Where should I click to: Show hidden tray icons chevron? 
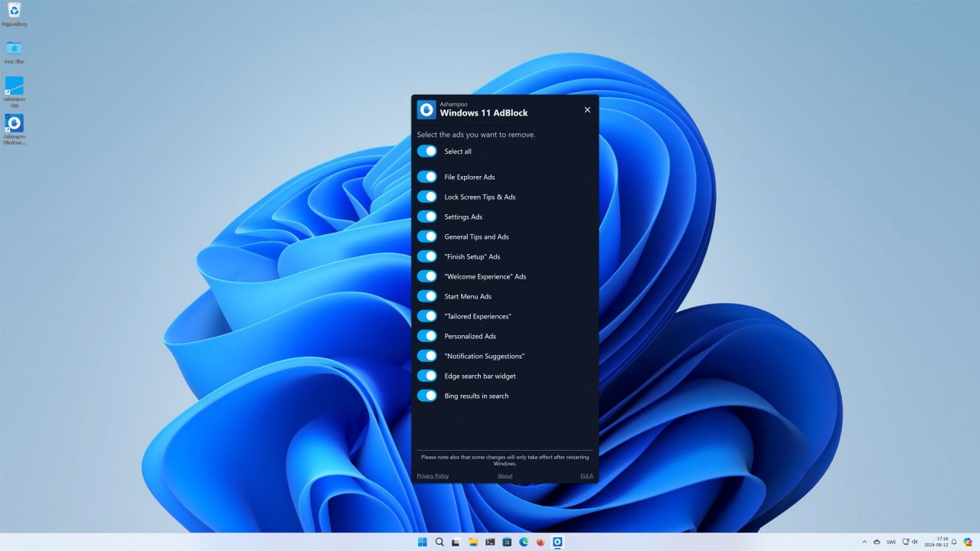864,542
